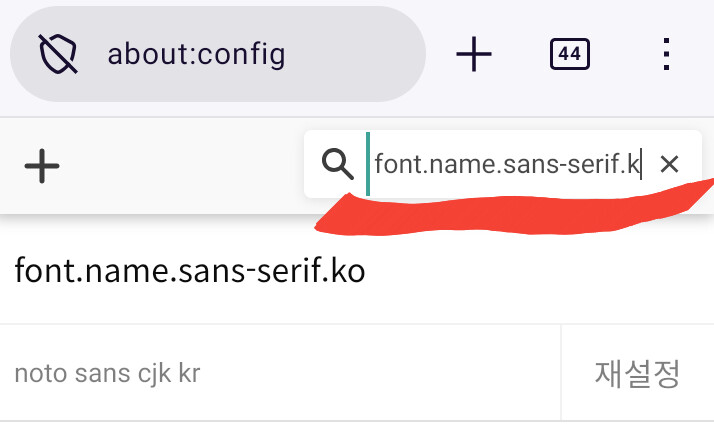
Task: Open a new tab with the plus icon
Action: click(474, 54)
